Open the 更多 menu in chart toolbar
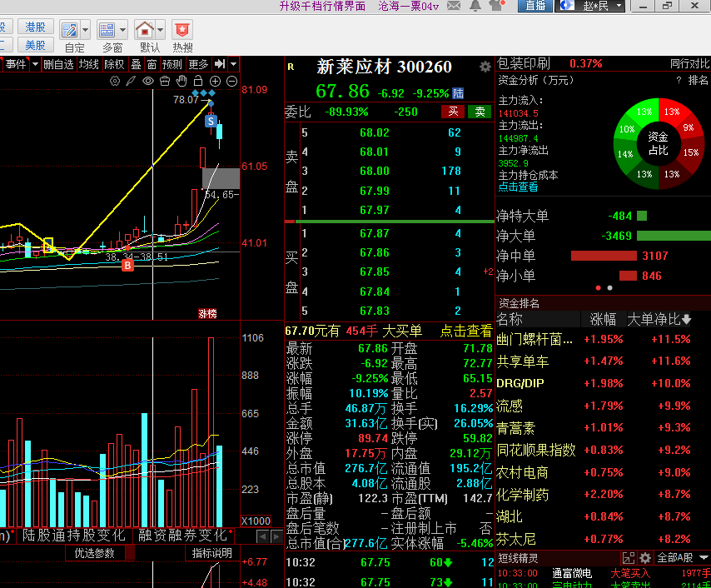 198,64
